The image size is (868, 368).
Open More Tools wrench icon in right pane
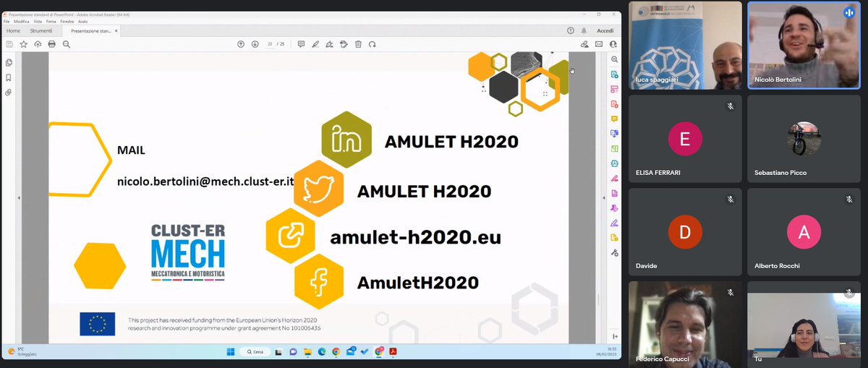click(x=614, y=252)
